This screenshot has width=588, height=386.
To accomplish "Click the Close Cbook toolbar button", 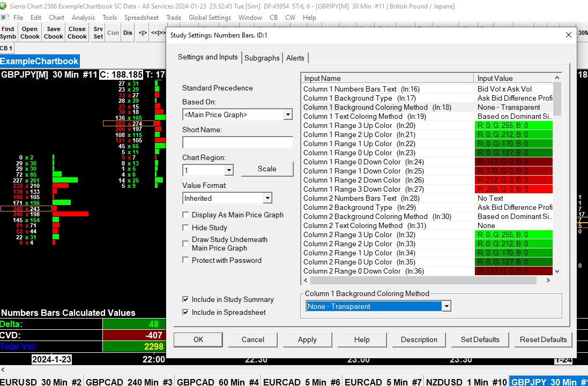I will pos(77,33).
